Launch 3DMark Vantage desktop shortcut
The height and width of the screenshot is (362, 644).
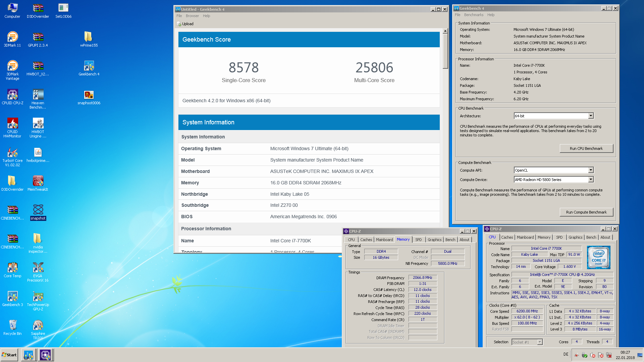coord(12,70)
